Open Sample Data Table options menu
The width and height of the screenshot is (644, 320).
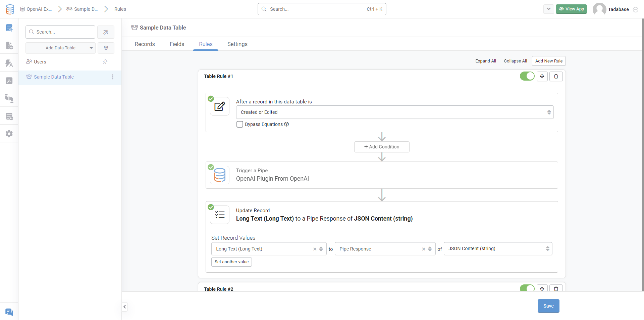[112, 77]
